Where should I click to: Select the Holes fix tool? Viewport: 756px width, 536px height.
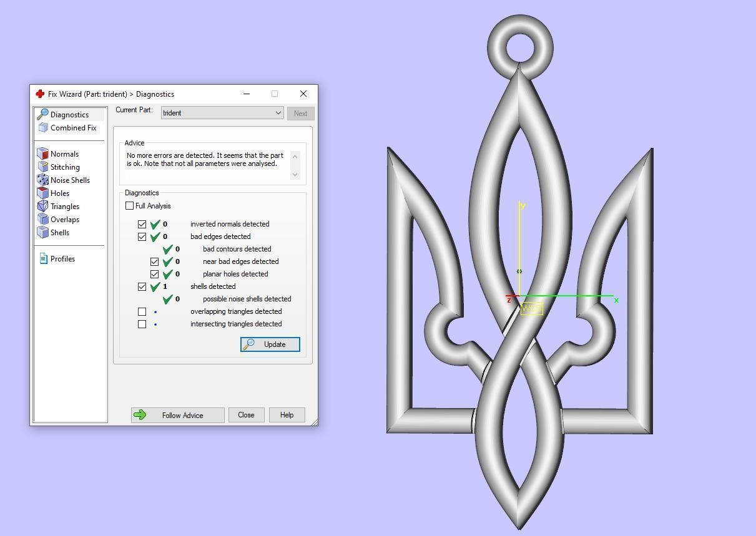pyautogui.click(x=54, y=193)
